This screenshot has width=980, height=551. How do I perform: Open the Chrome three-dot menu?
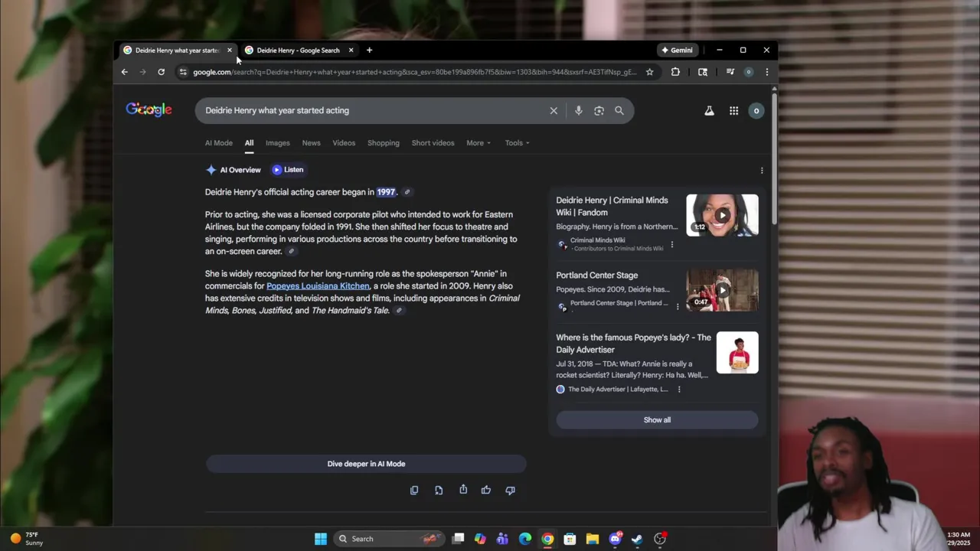coord(766,72)
